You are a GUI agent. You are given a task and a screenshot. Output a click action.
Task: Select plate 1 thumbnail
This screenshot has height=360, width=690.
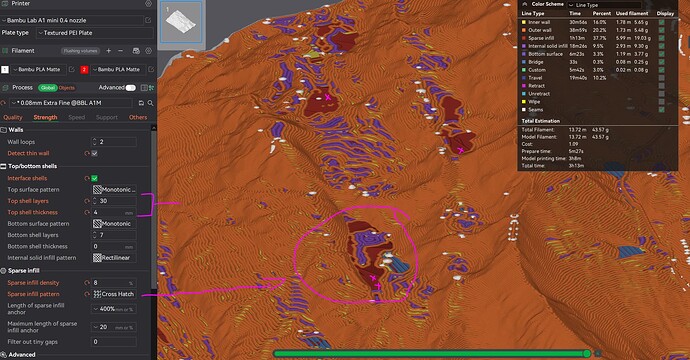coord(180,21)
